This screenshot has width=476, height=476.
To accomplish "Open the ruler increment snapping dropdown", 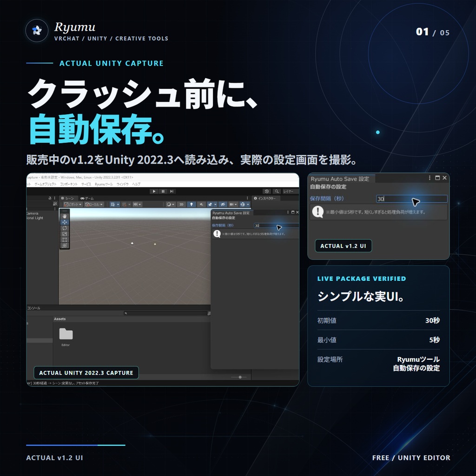I will pyautogui.click(x=138, y=205).
